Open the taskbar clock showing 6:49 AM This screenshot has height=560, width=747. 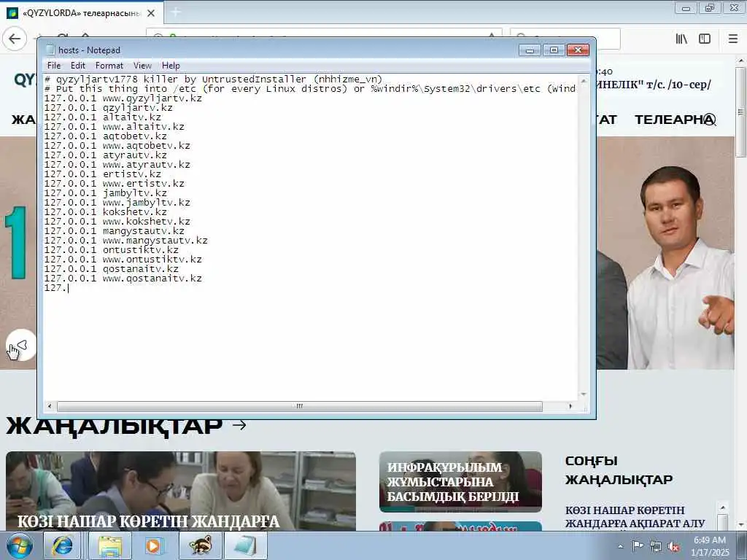(710, 546)
